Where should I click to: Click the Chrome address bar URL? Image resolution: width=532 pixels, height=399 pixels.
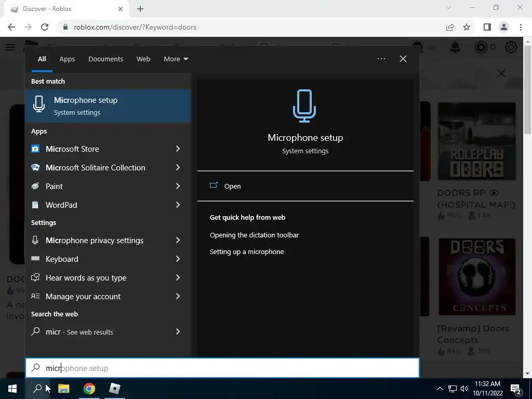[x=135, y=27]
